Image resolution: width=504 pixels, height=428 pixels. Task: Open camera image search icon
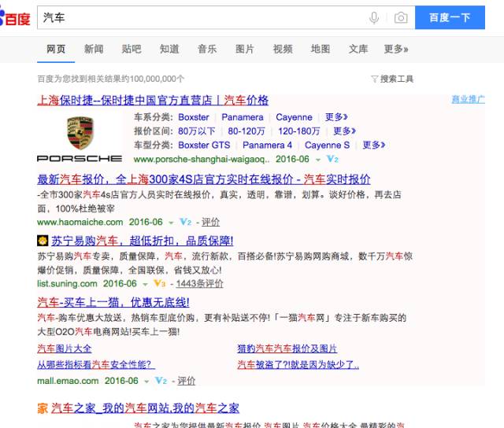click(401, 17)
